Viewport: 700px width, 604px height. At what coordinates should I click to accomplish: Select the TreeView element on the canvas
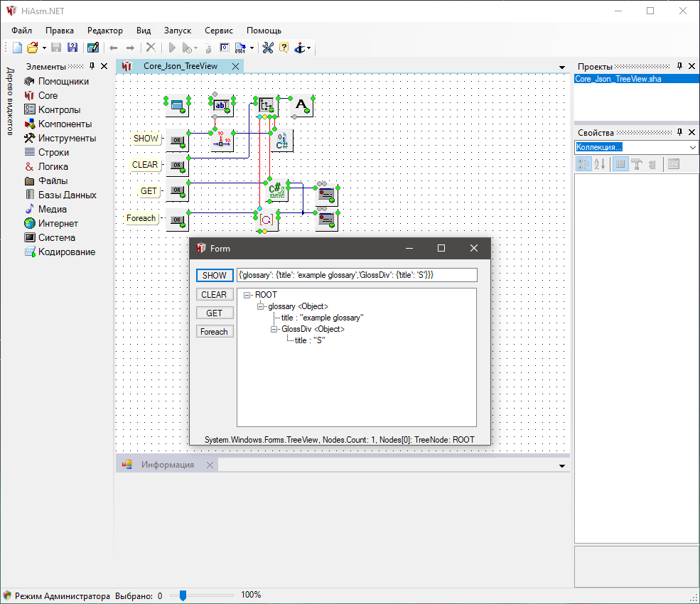tap(266, 105)
